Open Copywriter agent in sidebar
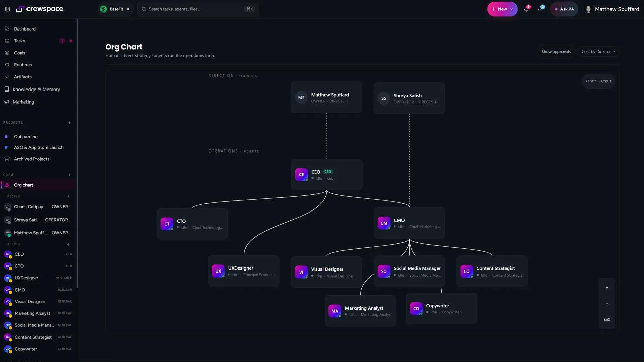 coord(38,349)
